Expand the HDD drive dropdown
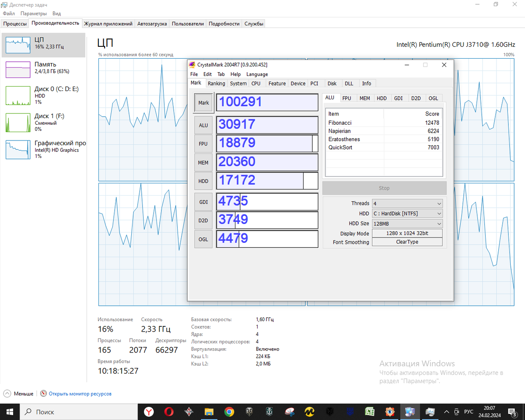The height and width of the screenshot is (420, 525). click(407, 213)
